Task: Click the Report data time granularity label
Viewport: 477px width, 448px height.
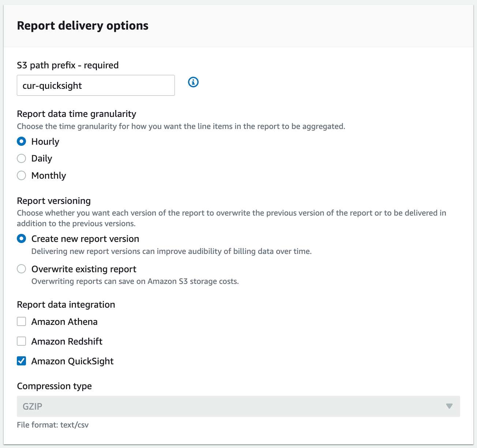Action: (x=76, y=114)
